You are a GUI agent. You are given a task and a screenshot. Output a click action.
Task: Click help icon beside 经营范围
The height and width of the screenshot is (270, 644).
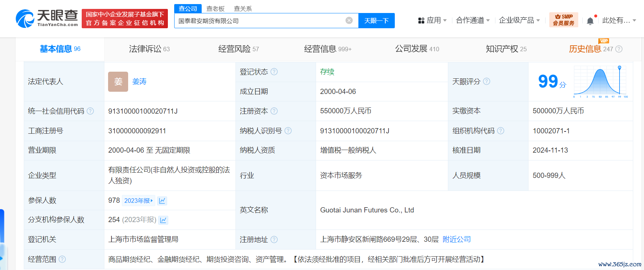[x=62, y=259]
